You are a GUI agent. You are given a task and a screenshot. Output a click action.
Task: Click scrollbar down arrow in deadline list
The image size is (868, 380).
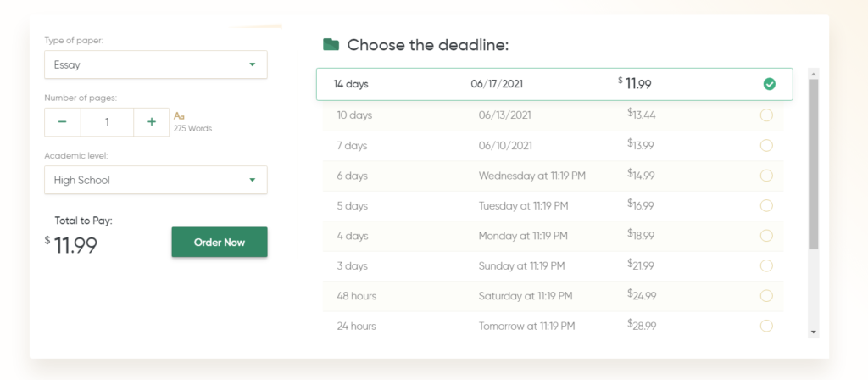point(813,332)
